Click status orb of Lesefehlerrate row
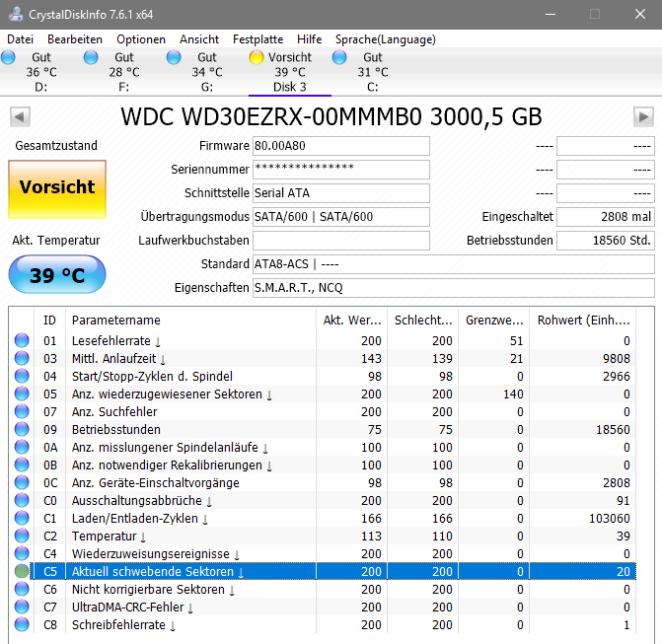 tap(22, 340)
